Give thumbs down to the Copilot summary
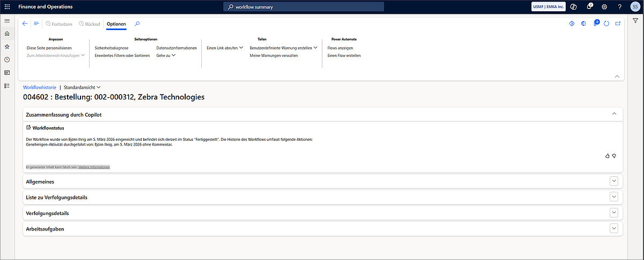644x260 pixels. tap(614, 156)
